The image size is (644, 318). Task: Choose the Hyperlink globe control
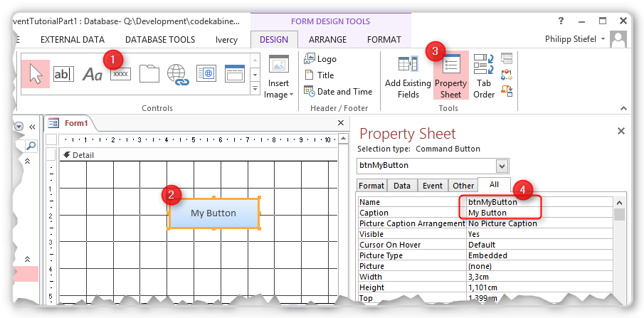point(177,73)
